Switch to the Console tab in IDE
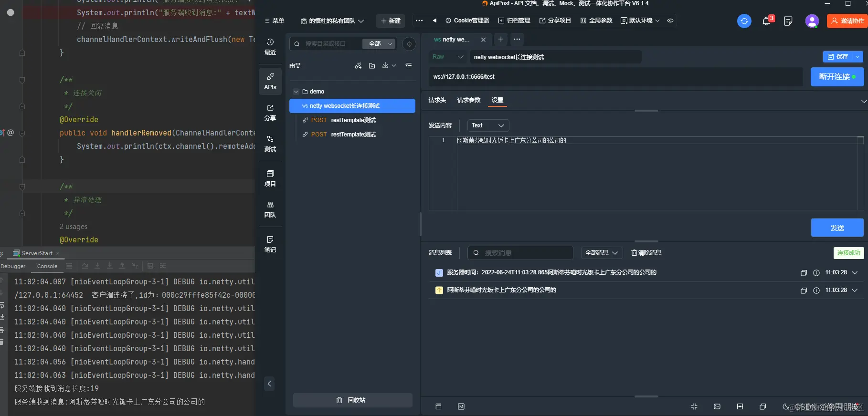Image resolution: width=868 pixels, height=416 pixels. click(47, 266)
